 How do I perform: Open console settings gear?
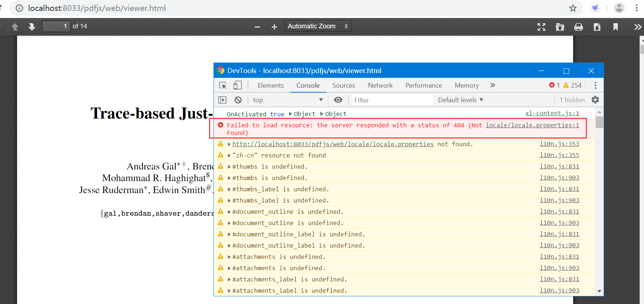[595, 100]
